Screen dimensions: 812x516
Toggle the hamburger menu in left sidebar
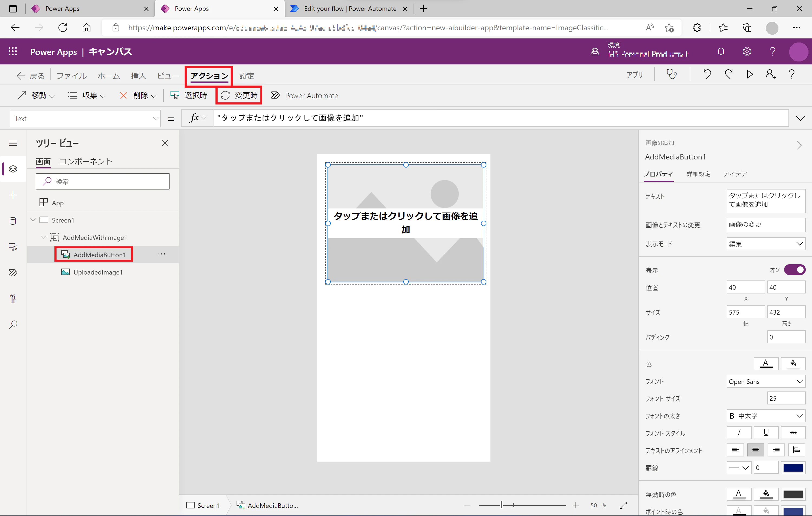[13, 143]
